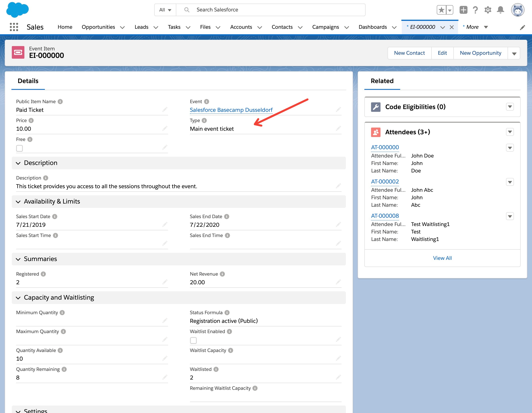Image resolution: width=532 pixels, height=413 pixels.
Task: Open attendee record AT-000000
Action: (385, 147)
